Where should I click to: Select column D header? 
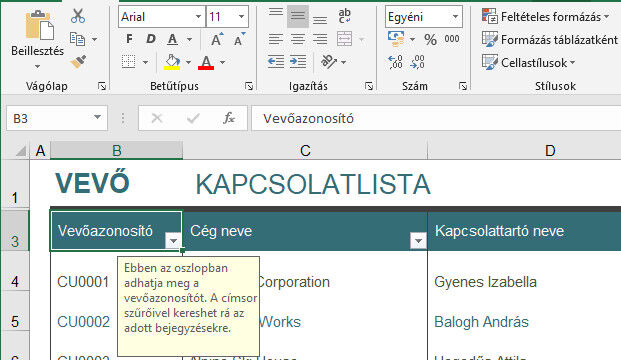pos(524,150)
